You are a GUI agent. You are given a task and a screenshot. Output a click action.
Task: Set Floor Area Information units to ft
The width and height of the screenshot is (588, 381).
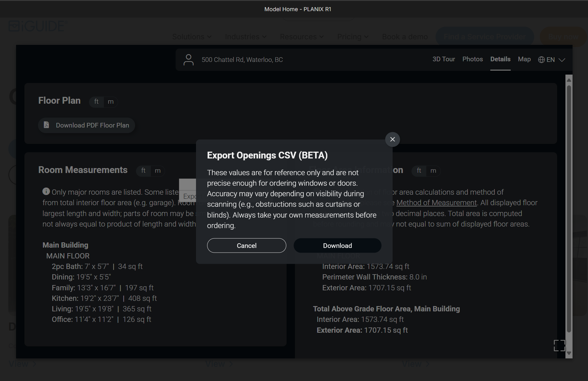[x=419, y=171]
